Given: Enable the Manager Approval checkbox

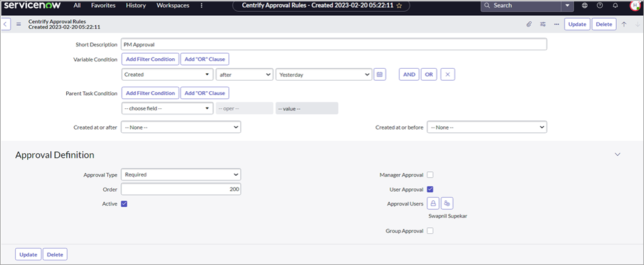Looking at the screenshot, I should pyautogui.click(x=430, y=175).
